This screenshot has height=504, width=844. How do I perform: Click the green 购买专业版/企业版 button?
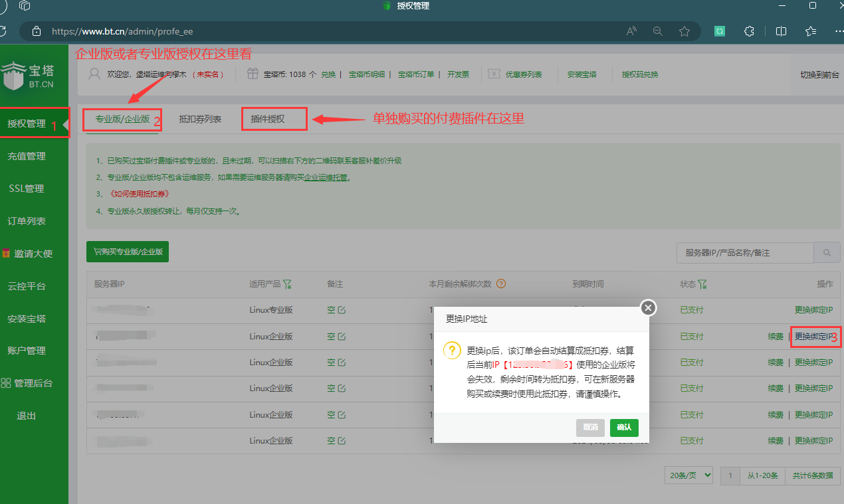tap(128, 252)
